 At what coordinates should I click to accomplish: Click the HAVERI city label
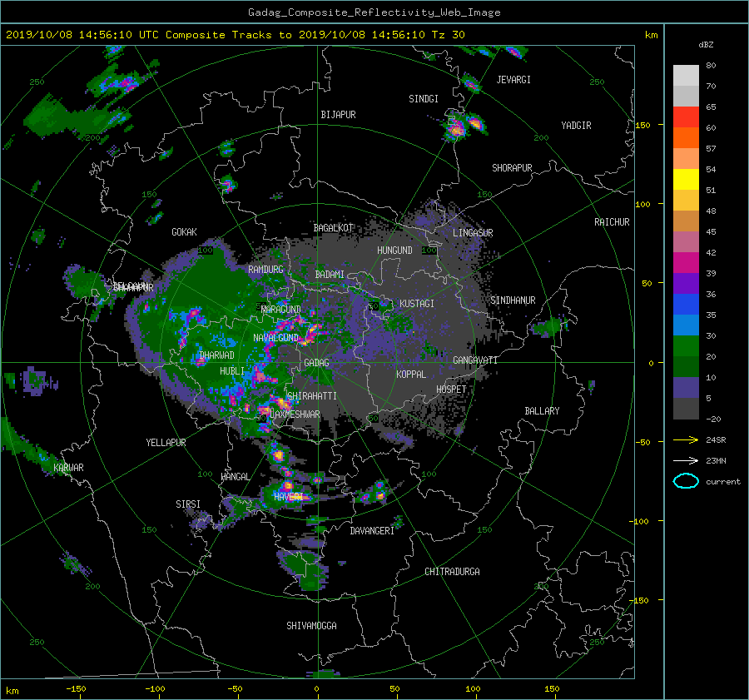pyautogui.click(x=289, y=497)
